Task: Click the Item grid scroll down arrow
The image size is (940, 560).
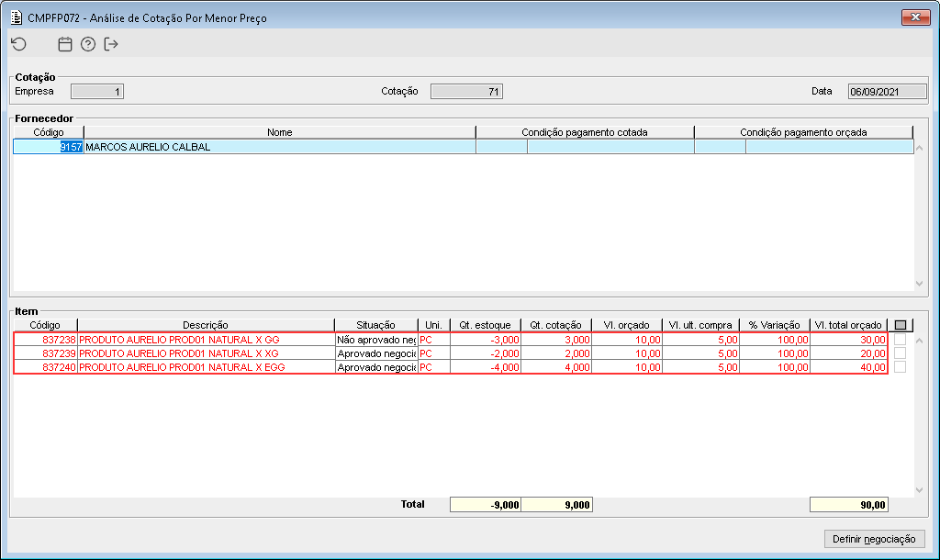Action: click(x=920, y=490)
